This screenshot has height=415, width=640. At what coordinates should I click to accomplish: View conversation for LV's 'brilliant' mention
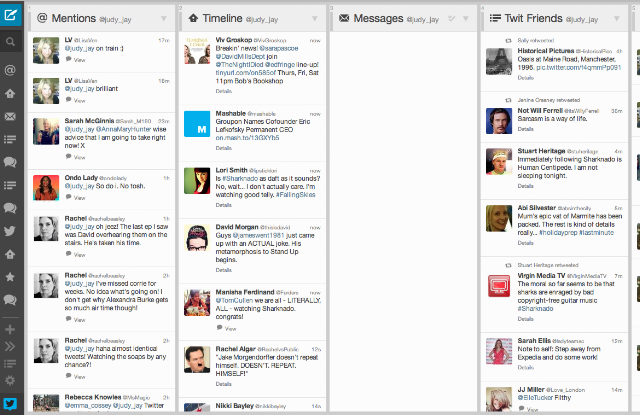tap(76, 100)
